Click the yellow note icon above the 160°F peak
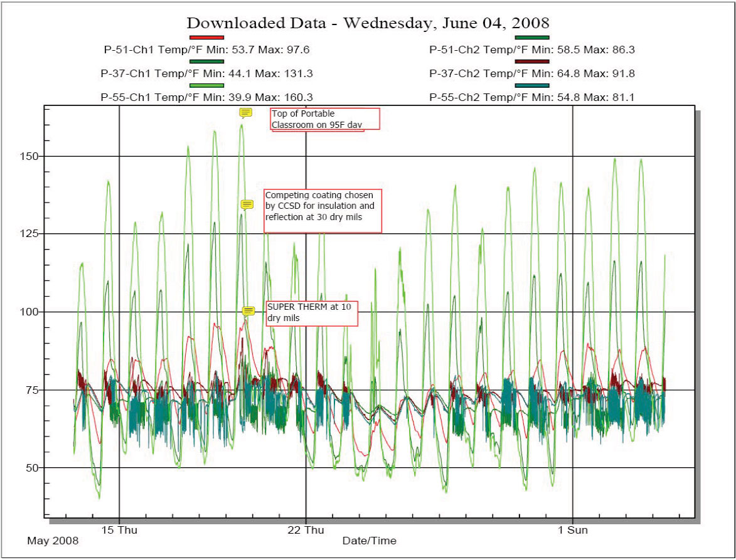Image resolution: width=736 pixels, height=560 pixels. [x=245, y=113]
